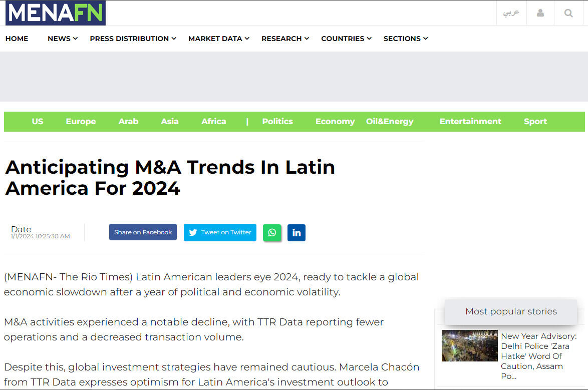Expand the News dropdown menu
This screenshot has width=588, height=390.
point(63,39)
